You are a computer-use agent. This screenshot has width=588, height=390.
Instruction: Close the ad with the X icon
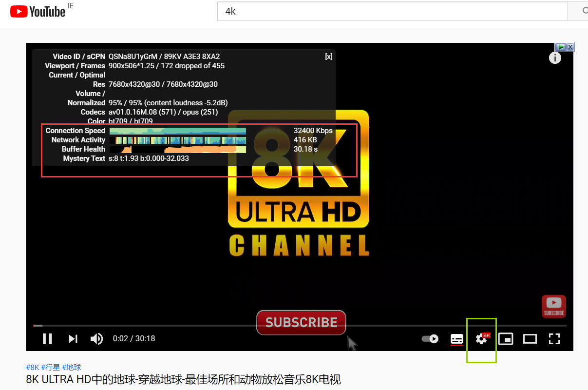tap(570, 47)
